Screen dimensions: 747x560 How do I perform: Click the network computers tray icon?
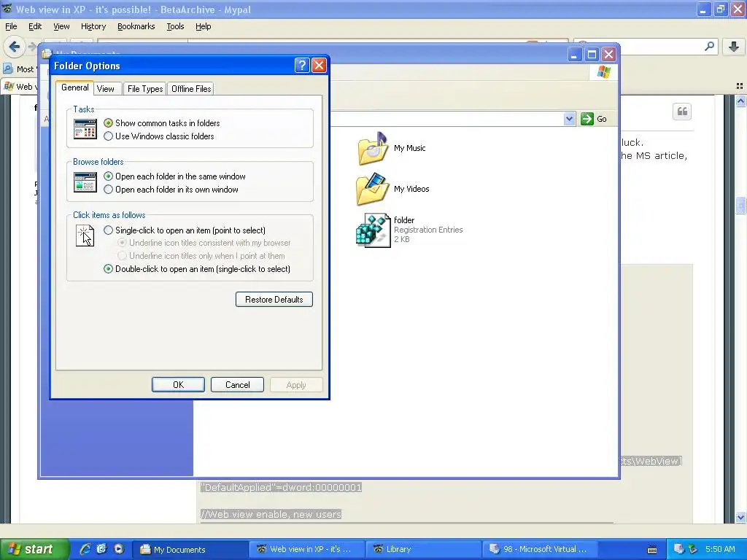click(679, 549)
